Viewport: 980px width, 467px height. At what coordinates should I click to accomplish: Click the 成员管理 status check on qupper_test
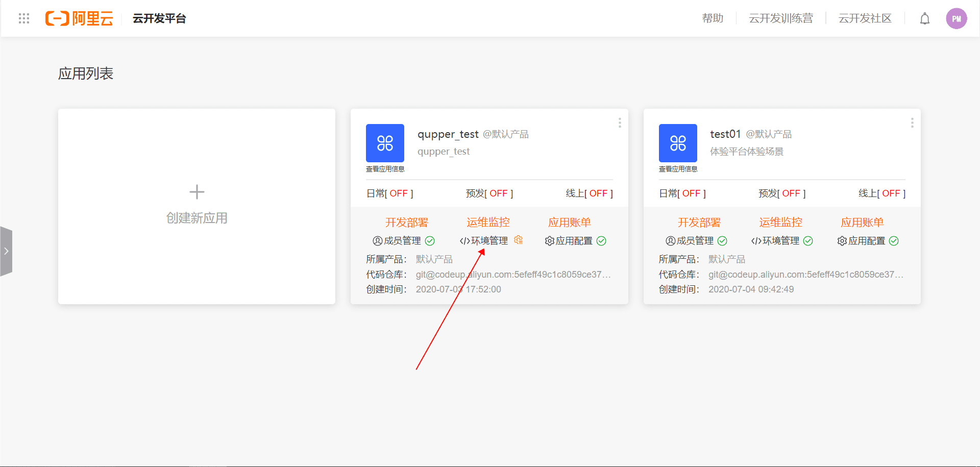(x=430, y=241)
